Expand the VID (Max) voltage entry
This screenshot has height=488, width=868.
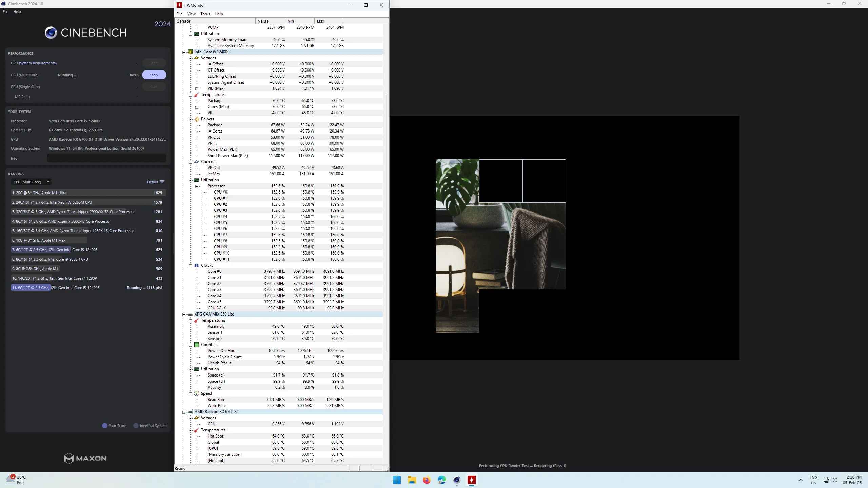197,89
